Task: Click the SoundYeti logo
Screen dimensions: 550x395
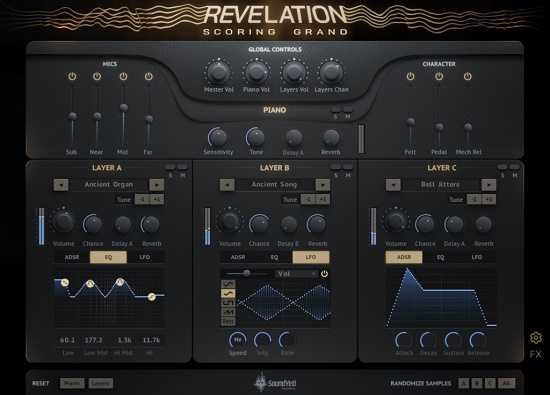Action: click(x=276, y=382)
